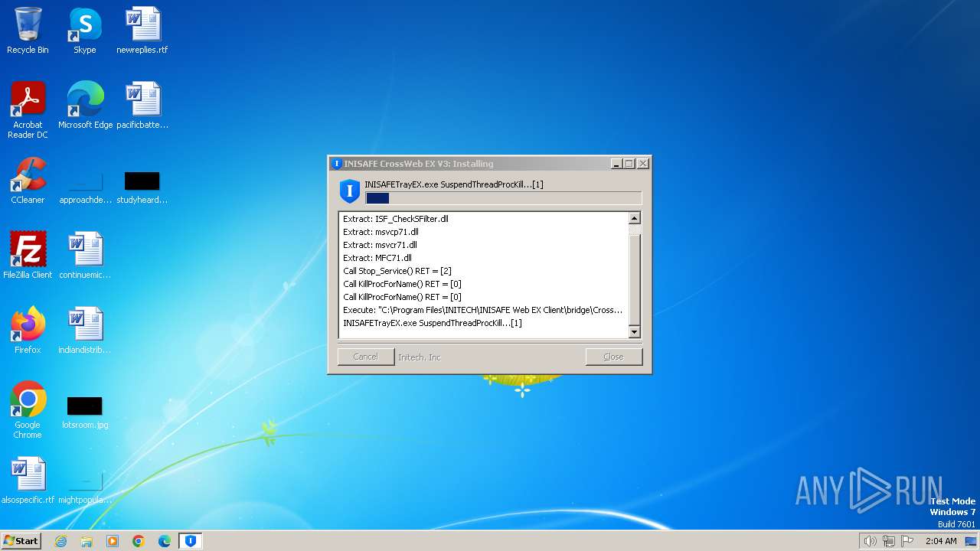The image size is (980, 551).
Task: Launch the Google Chrome desktop shortcut
Action: click(28, 410)
